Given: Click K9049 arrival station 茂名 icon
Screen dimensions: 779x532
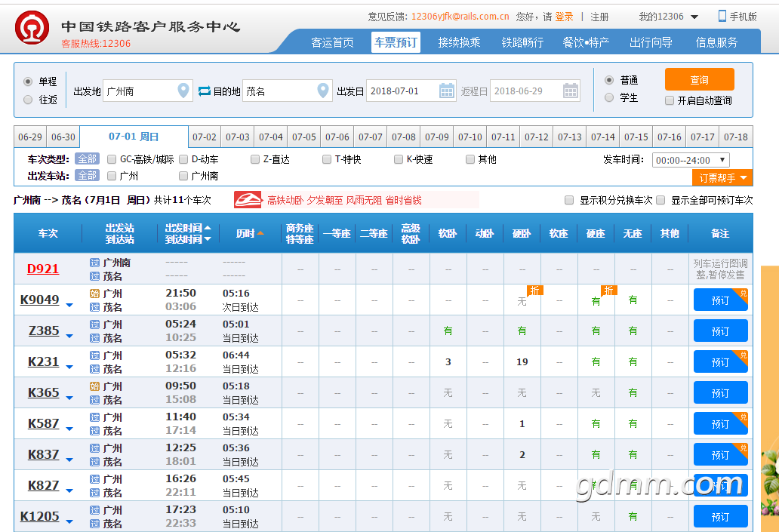Looking at the screenshot, I should pos(95,307).
